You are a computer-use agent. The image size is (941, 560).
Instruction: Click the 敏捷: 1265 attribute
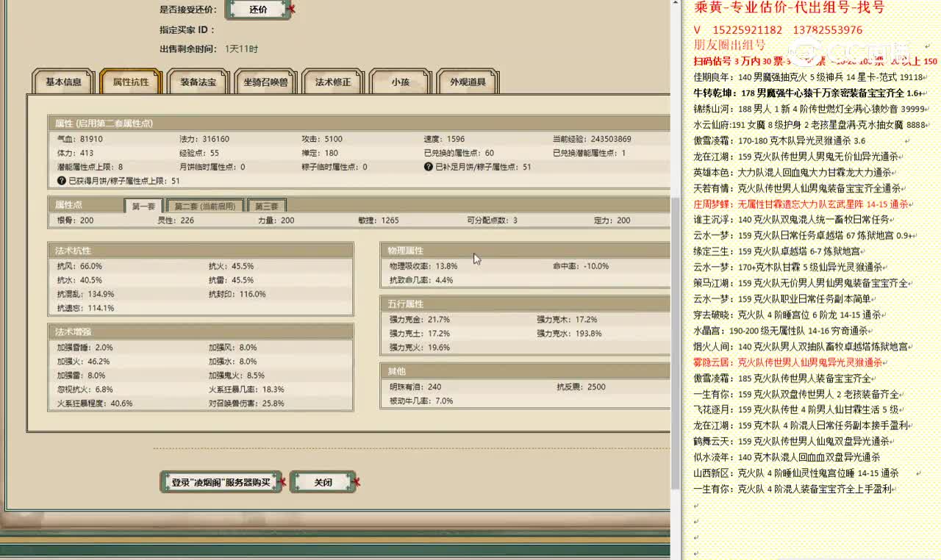(379, 220)
